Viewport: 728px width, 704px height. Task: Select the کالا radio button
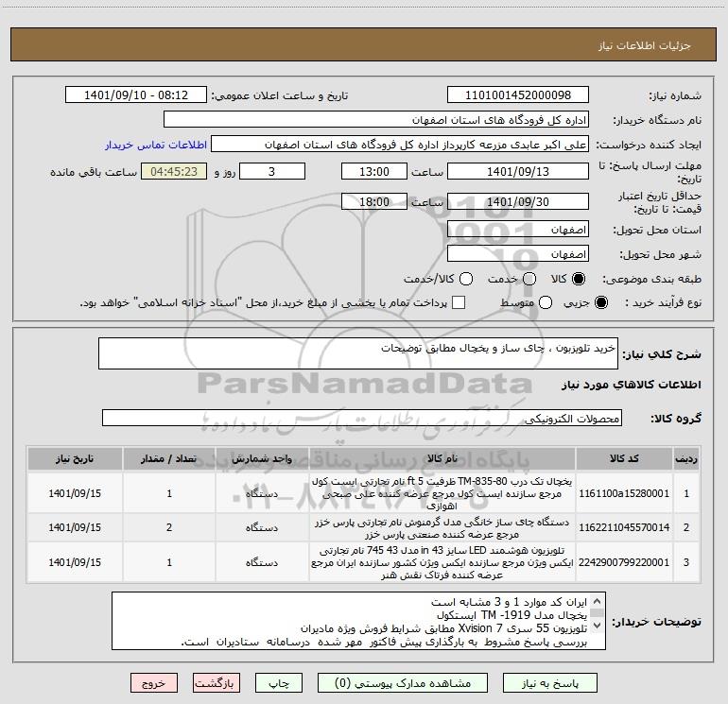tap(579, 279)
